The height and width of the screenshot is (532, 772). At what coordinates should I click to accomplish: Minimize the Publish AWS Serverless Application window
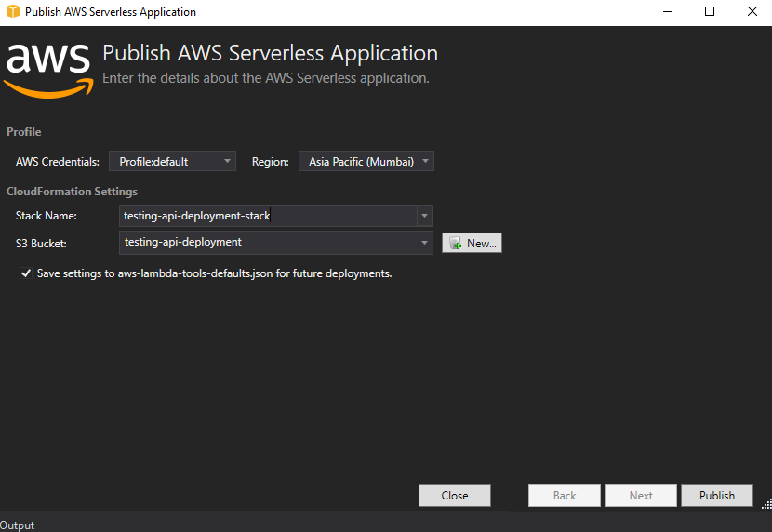point(668,11)
